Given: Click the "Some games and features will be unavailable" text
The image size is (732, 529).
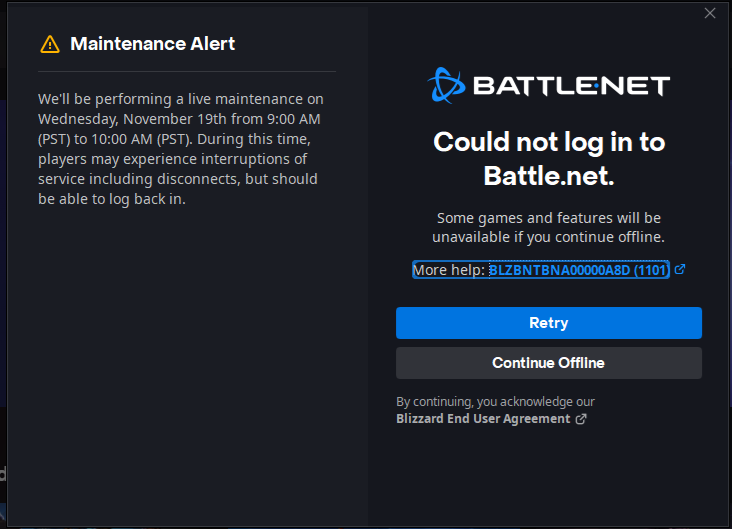Looking at the screenshot, I should [549, 227].
